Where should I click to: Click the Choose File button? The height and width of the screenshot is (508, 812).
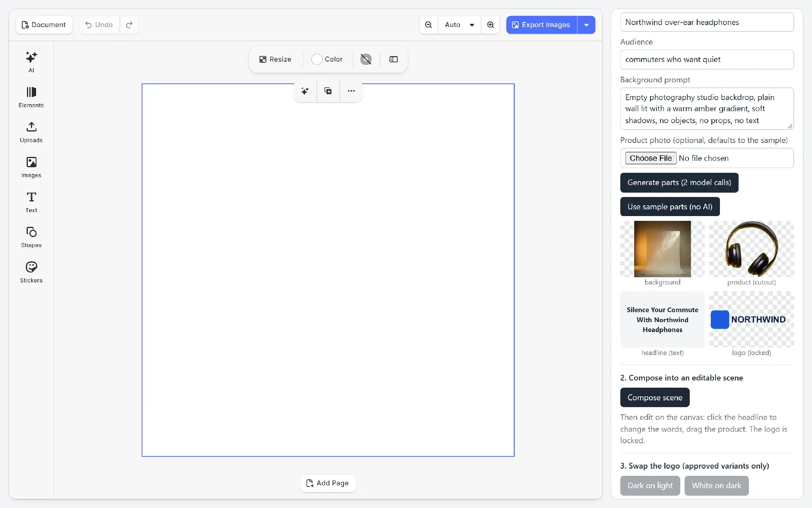[651, 158]
